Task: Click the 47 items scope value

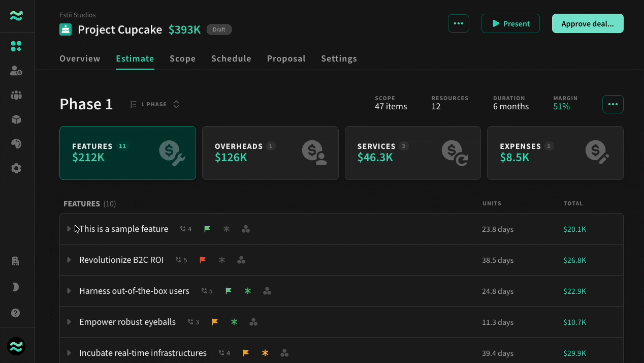Action: click(391, 107)
